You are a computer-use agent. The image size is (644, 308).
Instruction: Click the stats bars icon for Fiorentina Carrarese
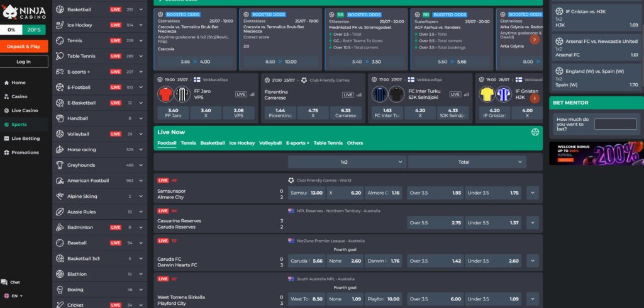pos(359,94)
